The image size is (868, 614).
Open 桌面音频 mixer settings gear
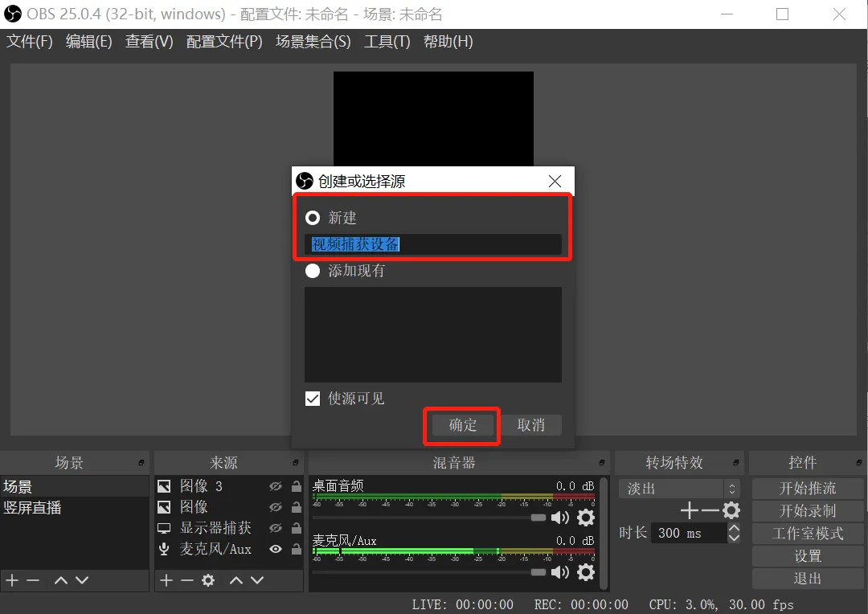(x=586, y=518)
